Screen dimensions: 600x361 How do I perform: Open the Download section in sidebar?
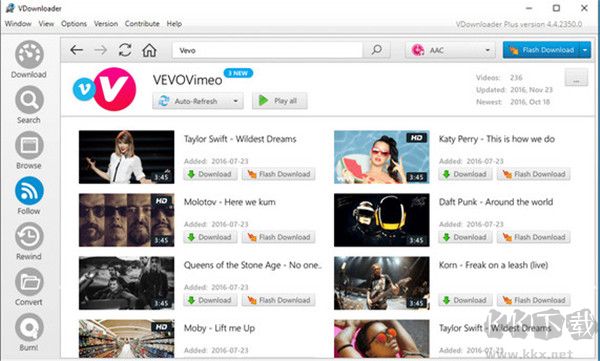click(29, 59)
